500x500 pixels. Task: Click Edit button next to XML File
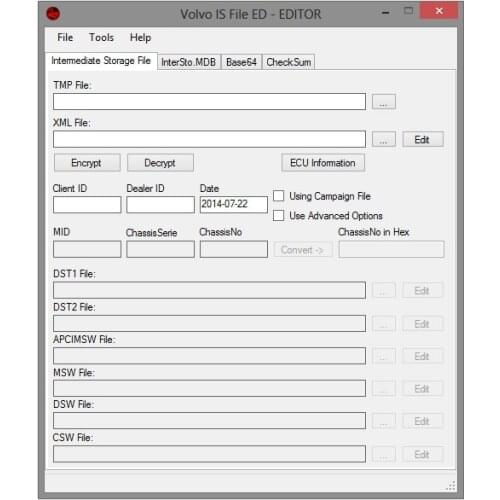point(423,139)
